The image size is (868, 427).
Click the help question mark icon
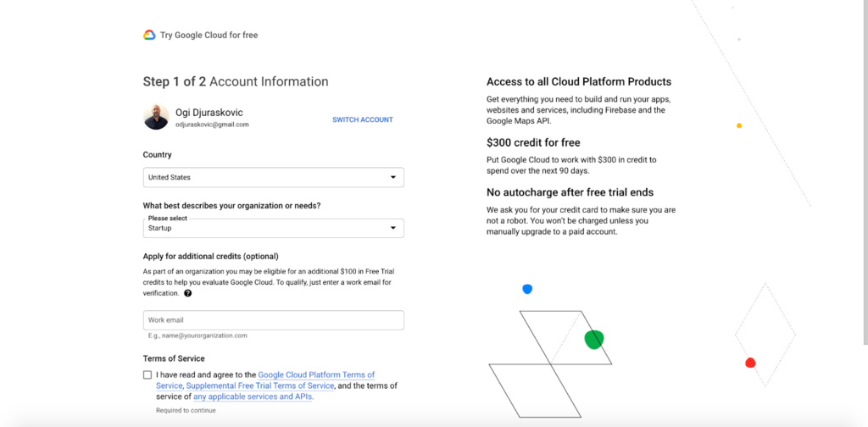pyautogui.click(x=187, y=293)
